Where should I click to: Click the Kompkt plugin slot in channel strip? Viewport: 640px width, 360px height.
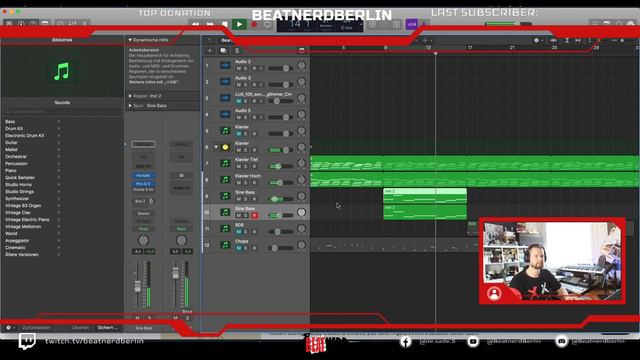(143, 176)
